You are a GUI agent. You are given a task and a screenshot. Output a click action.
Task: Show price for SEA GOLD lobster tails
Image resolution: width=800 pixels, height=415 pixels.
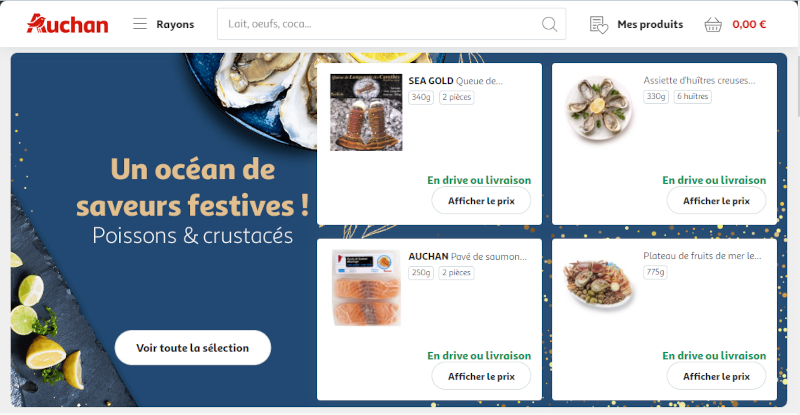pos(481,201)
